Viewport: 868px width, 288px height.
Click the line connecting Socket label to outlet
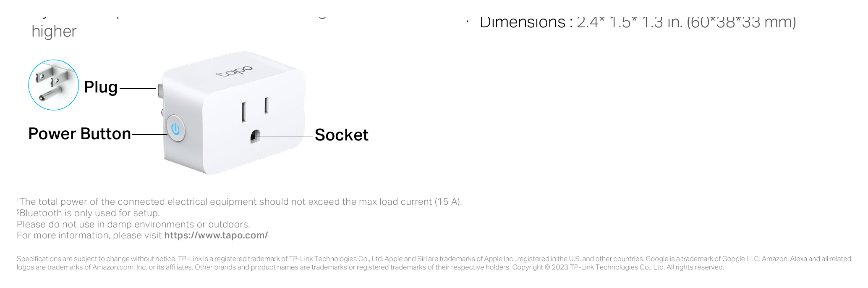285,137
